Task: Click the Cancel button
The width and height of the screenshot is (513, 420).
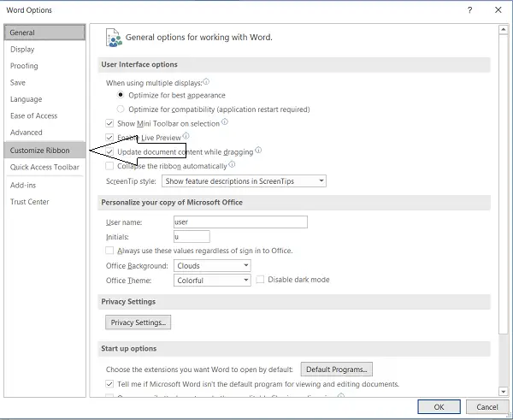Action: [487, 407]
